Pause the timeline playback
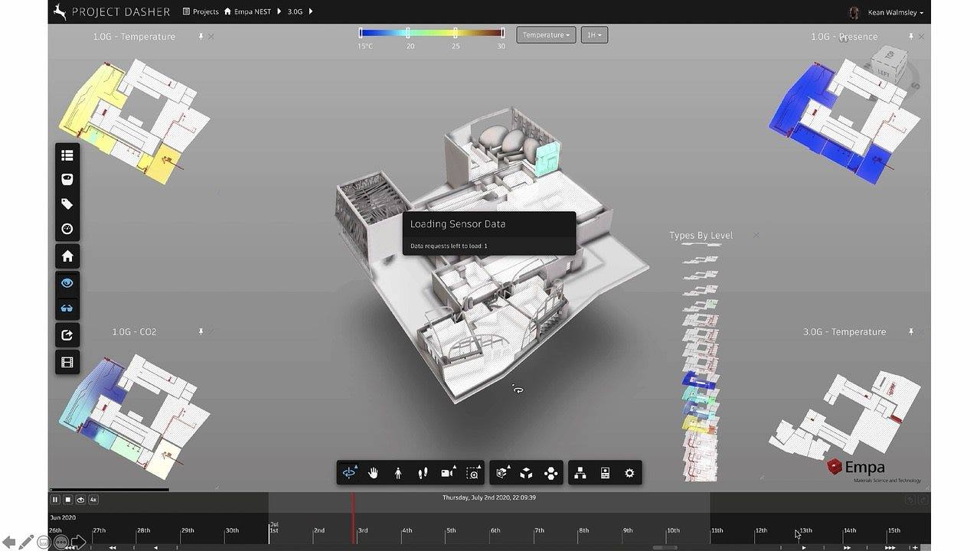Screen dimensions: 980x551 (x=55, y=500)
